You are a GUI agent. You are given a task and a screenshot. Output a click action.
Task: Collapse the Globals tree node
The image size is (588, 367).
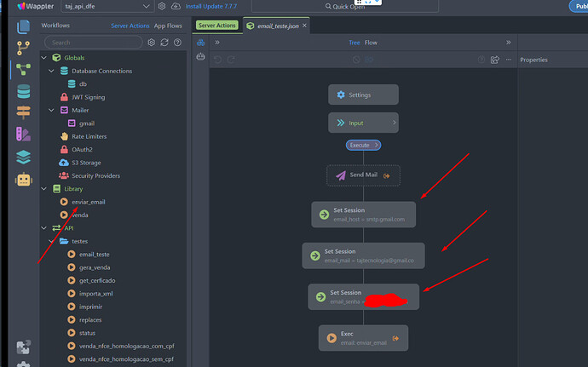pos(45,58)
